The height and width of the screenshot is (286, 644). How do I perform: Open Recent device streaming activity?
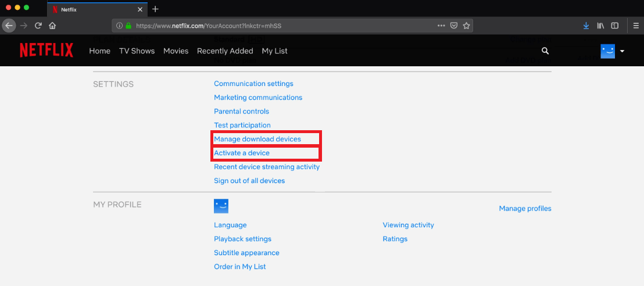point(267,167)
